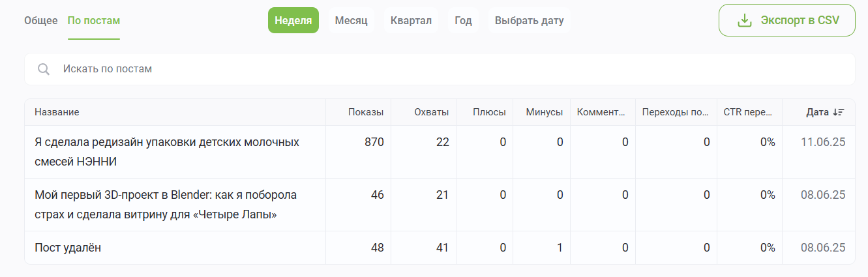This screenshot has height=277, width=868.
Task: Open the Выбрать дату date picker
Action: click(529, 20)
